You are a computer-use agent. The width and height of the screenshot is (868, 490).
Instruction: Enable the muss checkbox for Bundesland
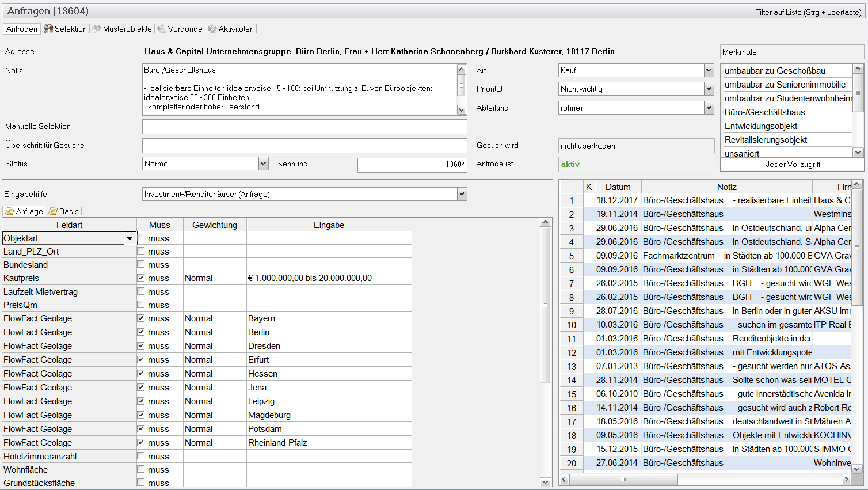point(141,264)
